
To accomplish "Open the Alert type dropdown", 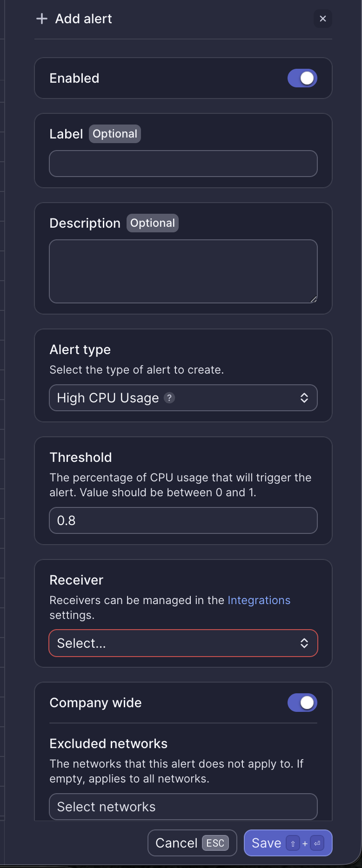I will pyautogui.click(x=183, y=398).
